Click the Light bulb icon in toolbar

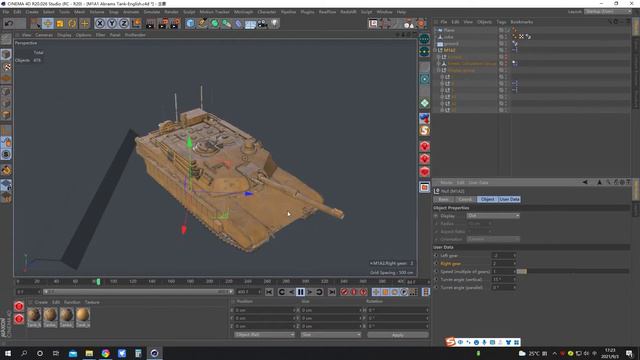pos(275,24)
